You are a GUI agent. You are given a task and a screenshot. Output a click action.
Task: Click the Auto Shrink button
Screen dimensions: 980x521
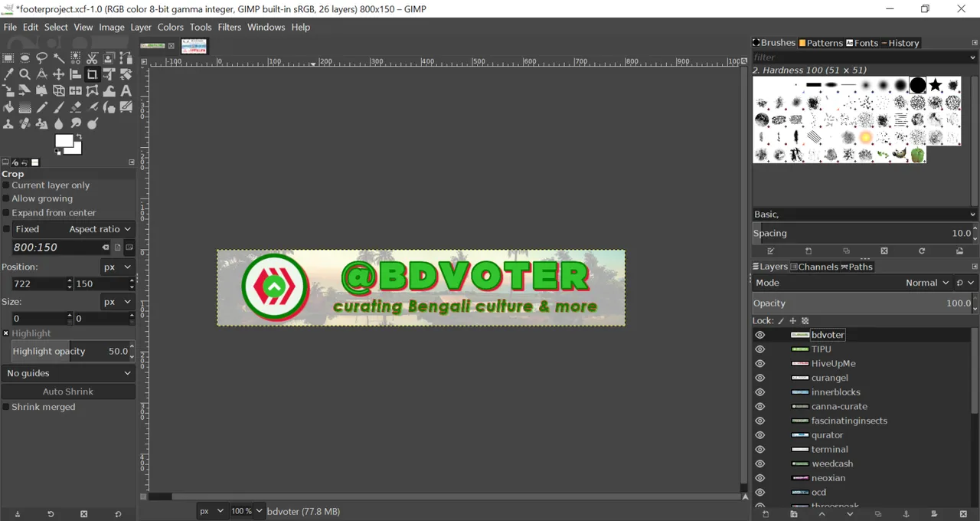click(x=68, y=392)
